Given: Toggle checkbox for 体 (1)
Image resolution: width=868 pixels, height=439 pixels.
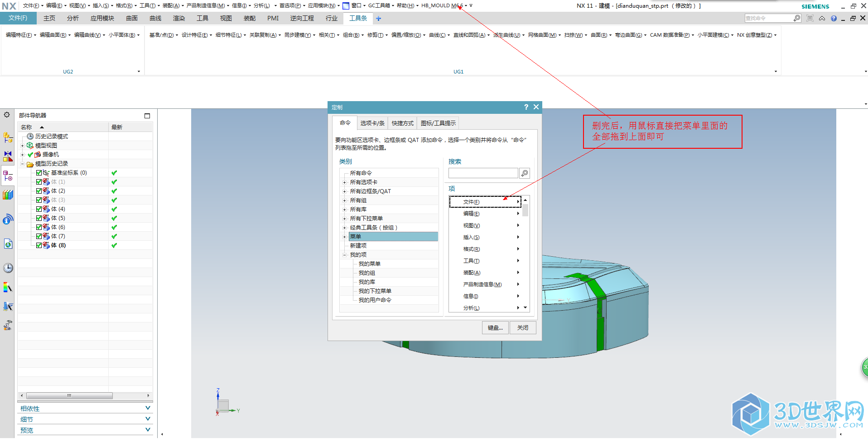Looking at the screenshot, I should point(39,182).
